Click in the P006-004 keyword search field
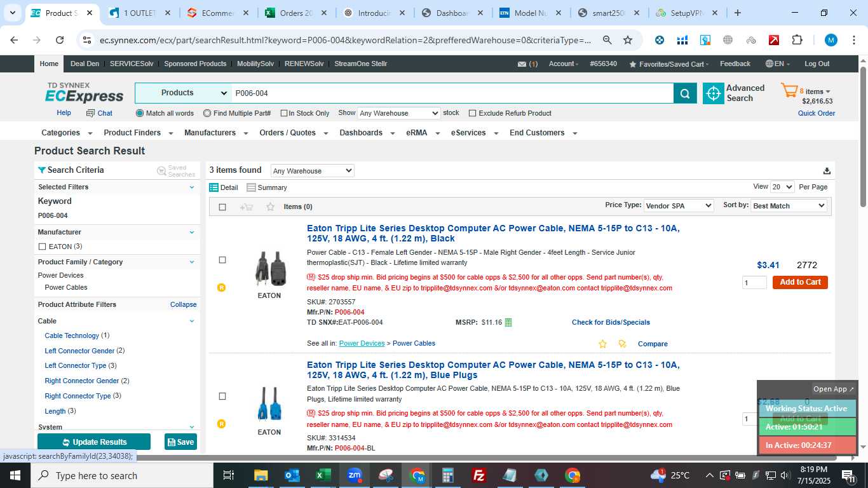 452,93
